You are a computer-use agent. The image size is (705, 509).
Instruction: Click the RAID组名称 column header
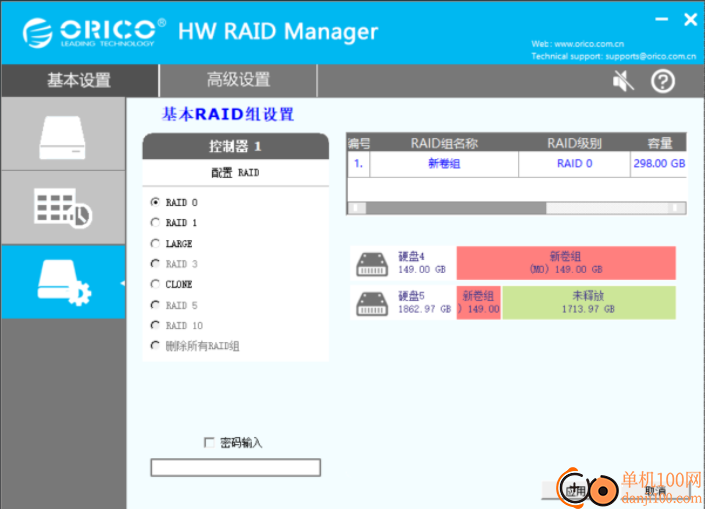[x=444, y=143]
